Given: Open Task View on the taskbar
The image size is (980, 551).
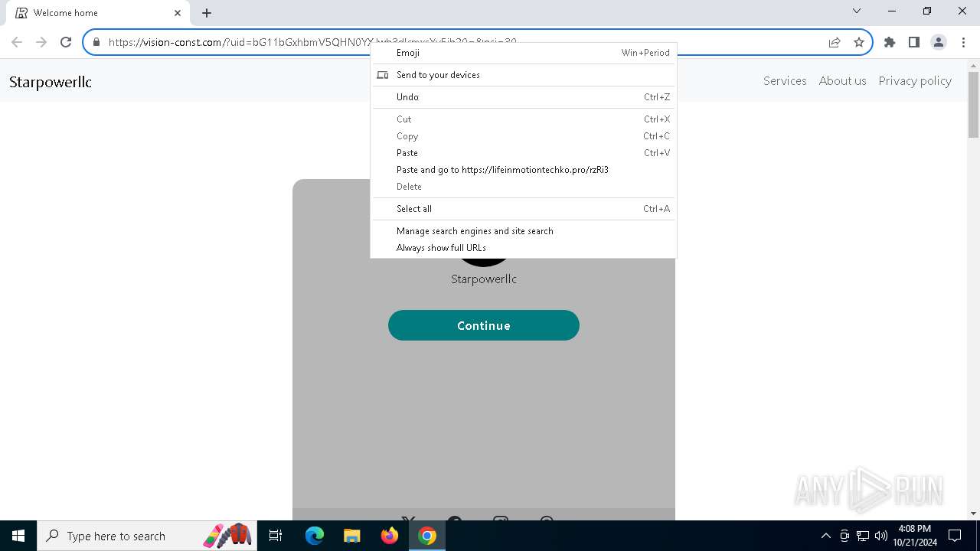Looking at the screenshot, I should pos(276,536).
